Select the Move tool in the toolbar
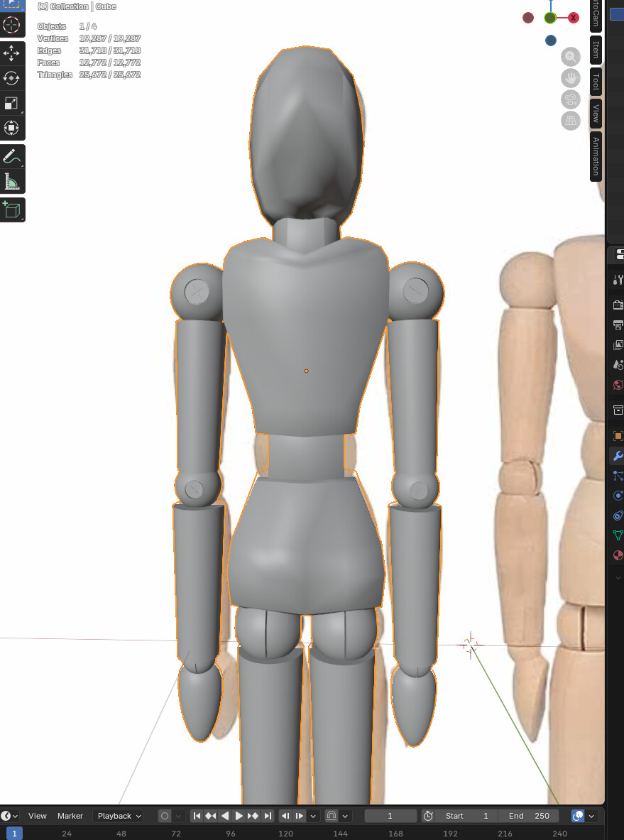This screenshot has width=624, height=840. pyautogui.click(x=11, y=53)
